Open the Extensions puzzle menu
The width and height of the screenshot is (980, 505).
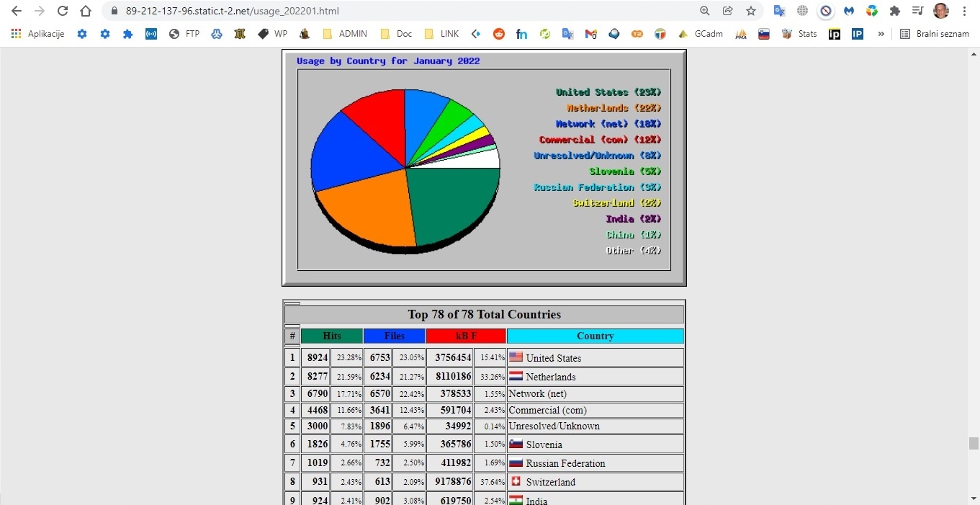tap(895, 11)
